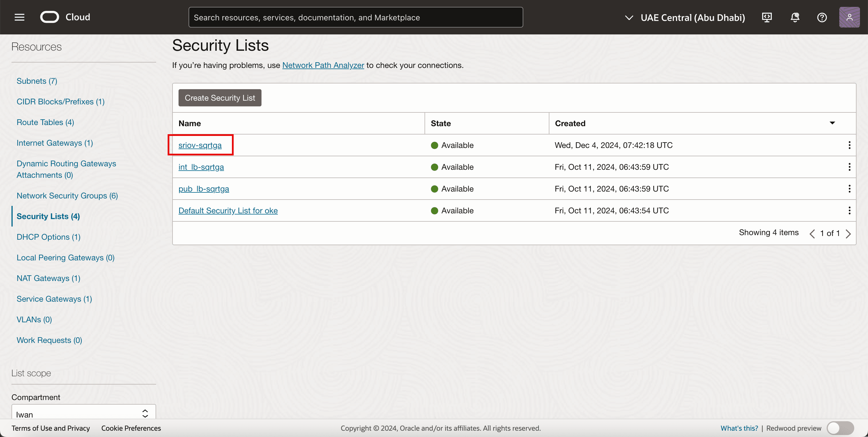Click the Create Security List button
The height and width of the screenshot is (437, 868).
220,97
